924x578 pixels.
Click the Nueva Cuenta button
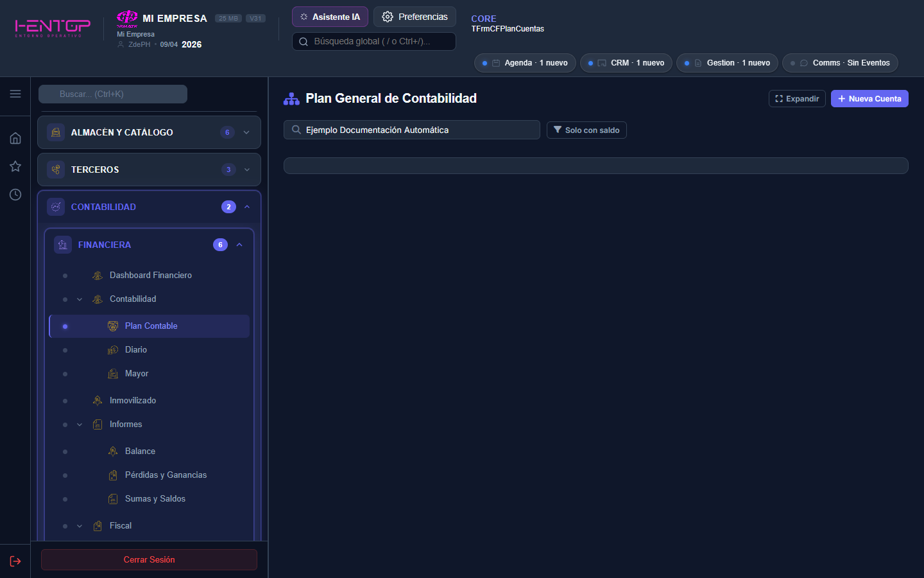869,98
